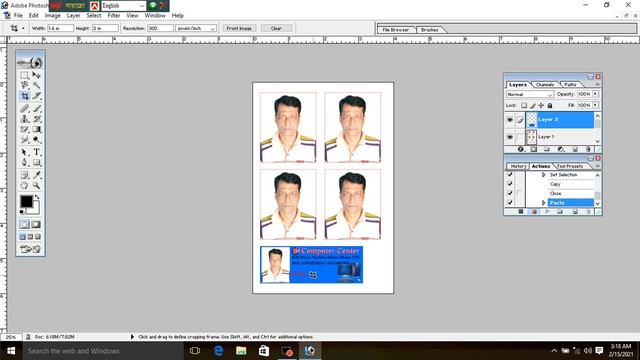Select the Eraser tool
This screenshot has width=640, height=360.
pos(24,129)
